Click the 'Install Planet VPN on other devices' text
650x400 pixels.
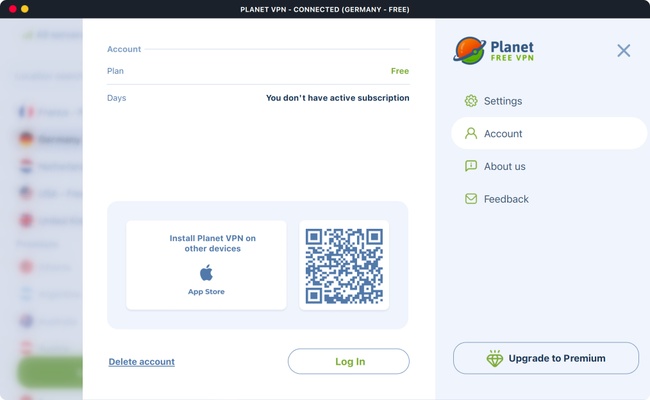[212, 243]
